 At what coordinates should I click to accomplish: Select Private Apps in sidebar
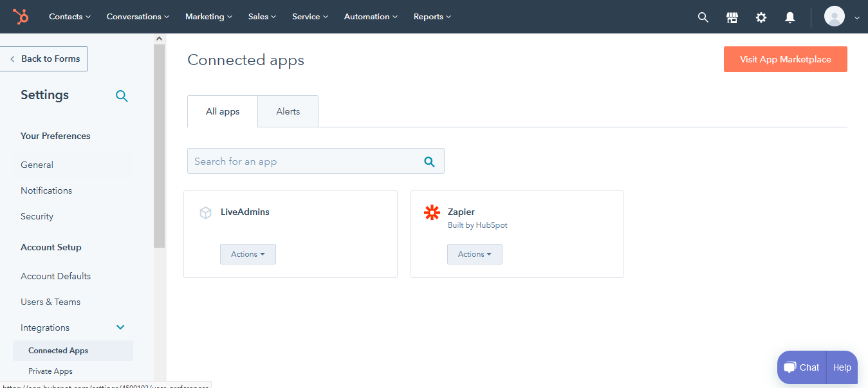(50, 371)
